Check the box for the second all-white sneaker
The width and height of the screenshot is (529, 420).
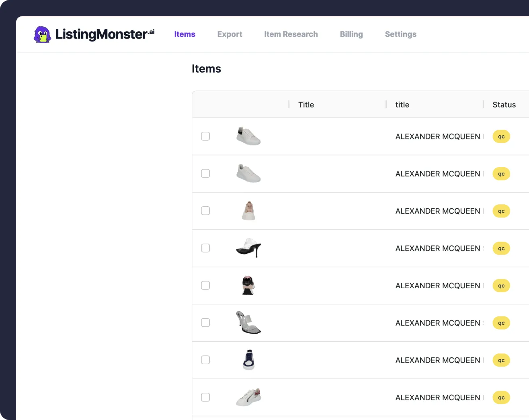click(205, 173)
